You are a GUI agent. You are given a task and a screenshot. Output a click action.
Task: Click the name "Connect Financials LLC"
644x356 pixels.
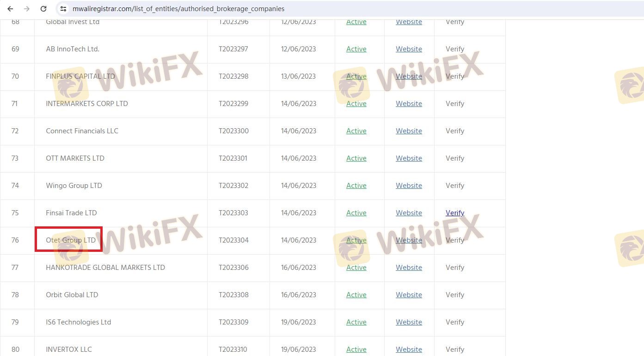coord(82,131)
